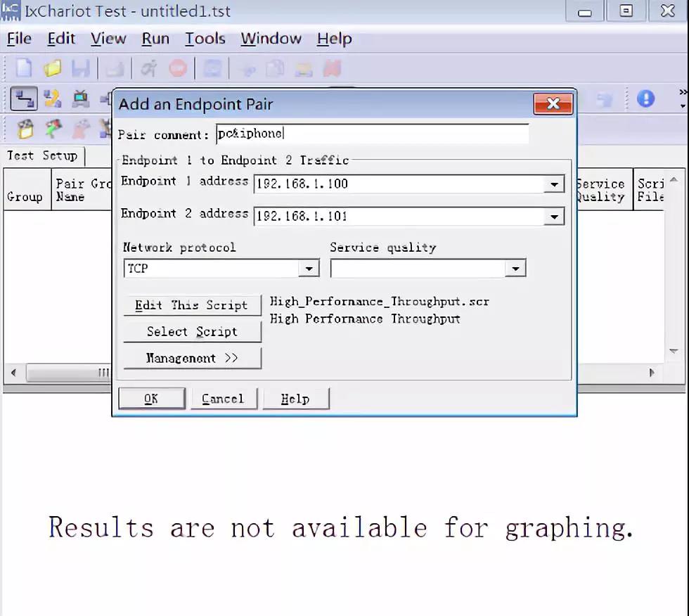Click the High_Performance_Throughput.scr filename text

tap(379, 302)
